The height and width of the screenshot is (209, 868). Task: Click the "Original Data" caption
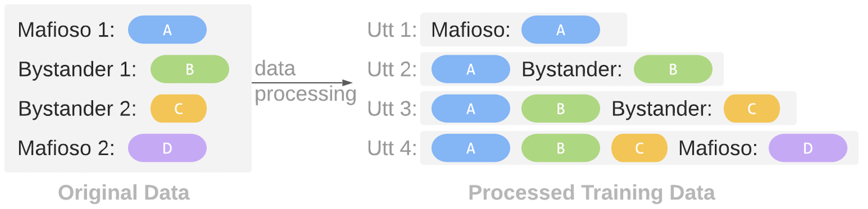[124, 193]
